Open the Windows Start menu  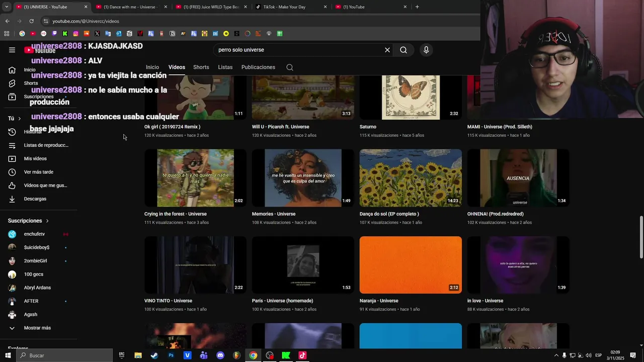coord(8,355)
